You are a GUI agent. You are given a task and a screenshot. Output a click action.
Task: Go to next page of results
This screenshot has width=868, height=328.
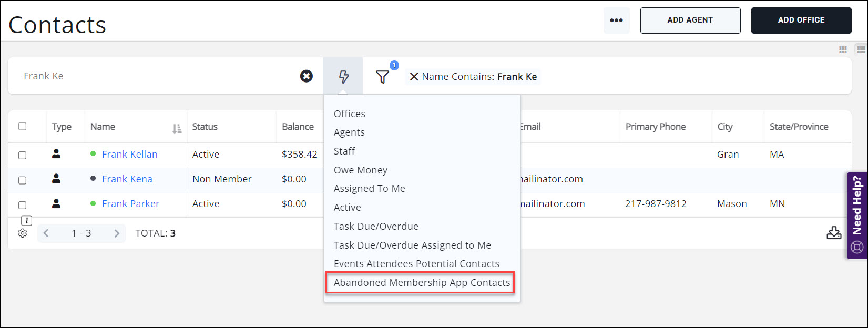(117, 233)
